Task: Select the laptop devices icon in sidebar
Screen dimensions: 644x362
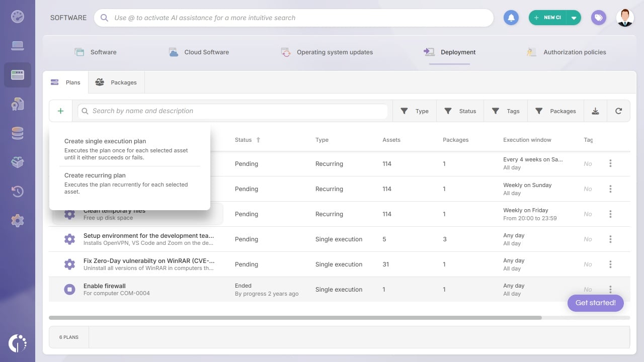Action: click(x=18, y=45)
